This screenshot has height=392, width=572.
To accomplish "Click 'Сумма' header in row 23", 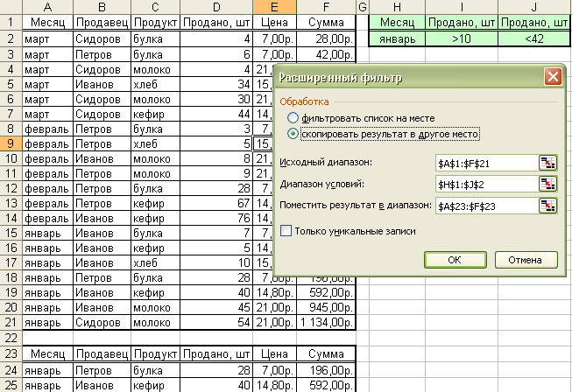I will 326,353.
